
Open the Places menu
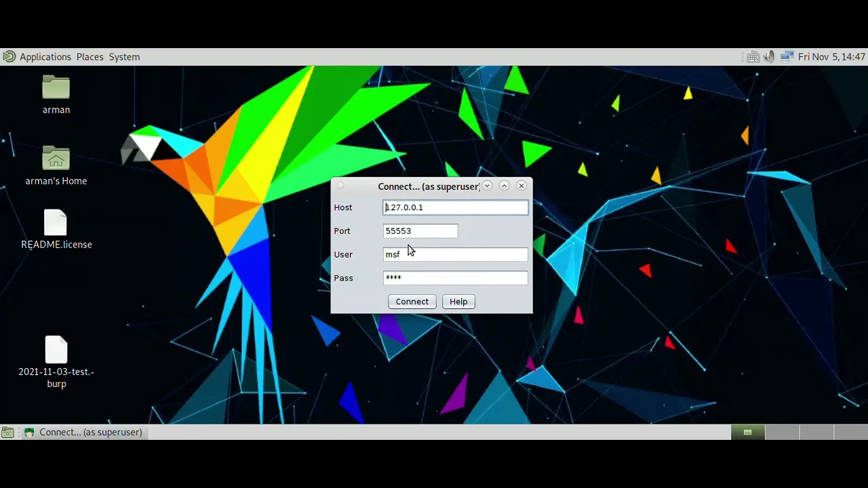point(90,57)
